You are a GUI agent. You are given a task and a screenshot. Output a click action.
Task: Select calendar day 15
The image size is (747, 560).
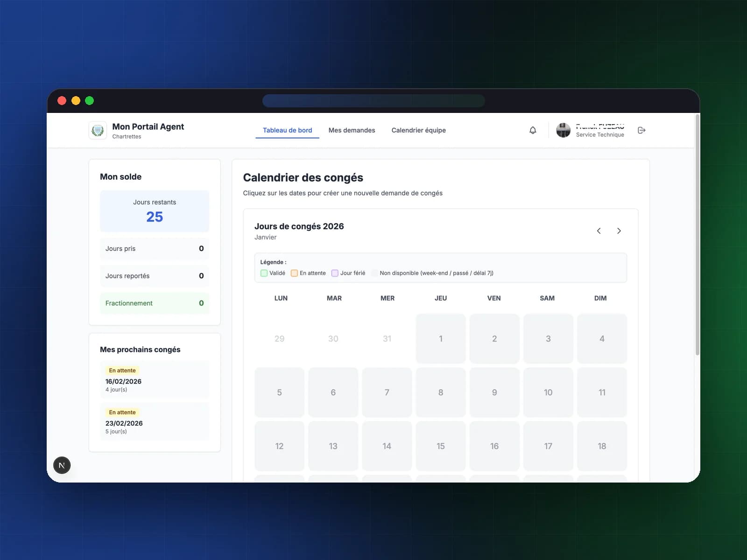(x=441, y=446)
